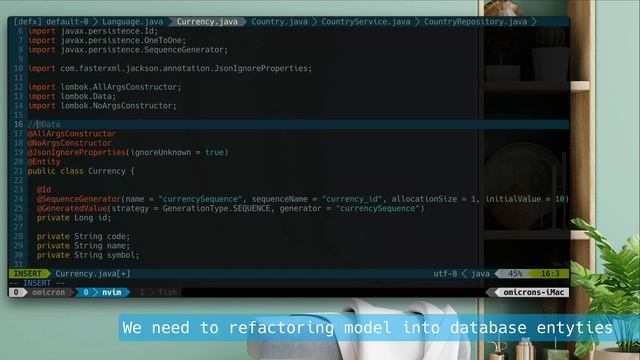Click the java filetype indicator
Screen dimensions: 640x360
(480, 273)
